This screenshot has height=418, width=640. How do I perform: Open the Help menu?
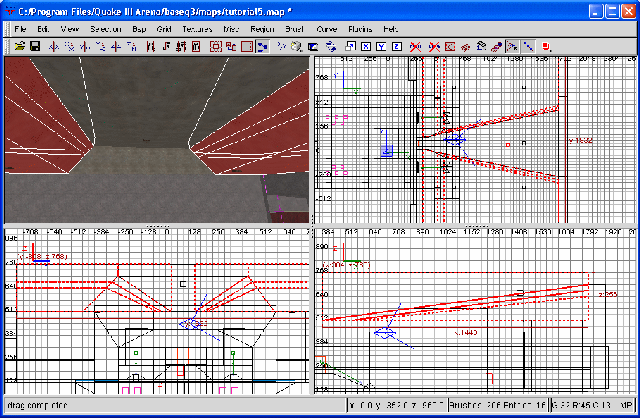coord(390,29)
